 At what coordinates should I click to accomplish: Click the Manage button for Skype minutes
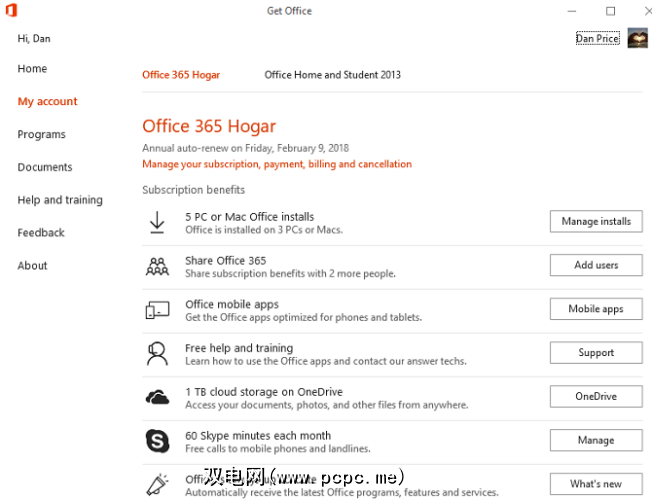(596, 440)
